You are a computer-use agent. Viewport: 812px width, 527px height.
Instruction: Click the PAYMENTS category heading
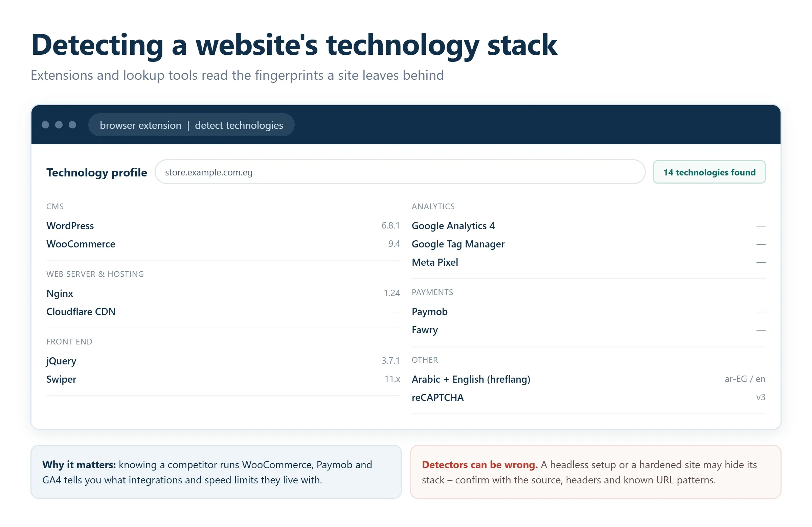pyautogui.click(x=432, y=292)
